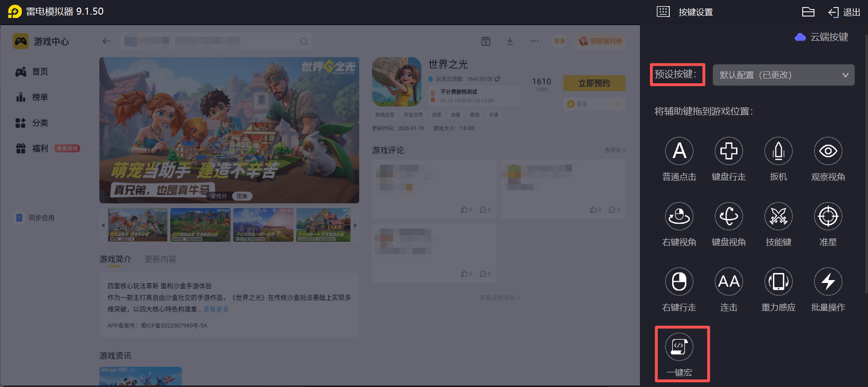Select the 连击 AA key icon
The height and width of the screenshot is (387, 868).
(729, 281)
